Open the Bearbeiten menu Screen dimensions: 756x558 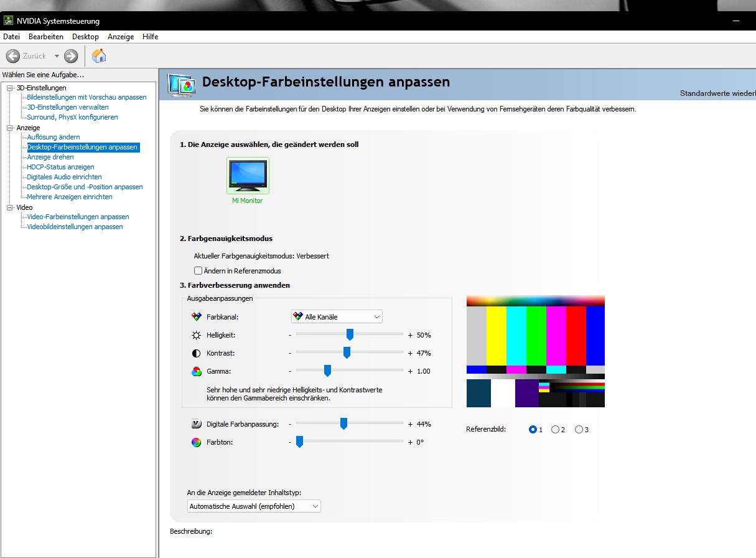pyautogui.click(x=46, y=37)
